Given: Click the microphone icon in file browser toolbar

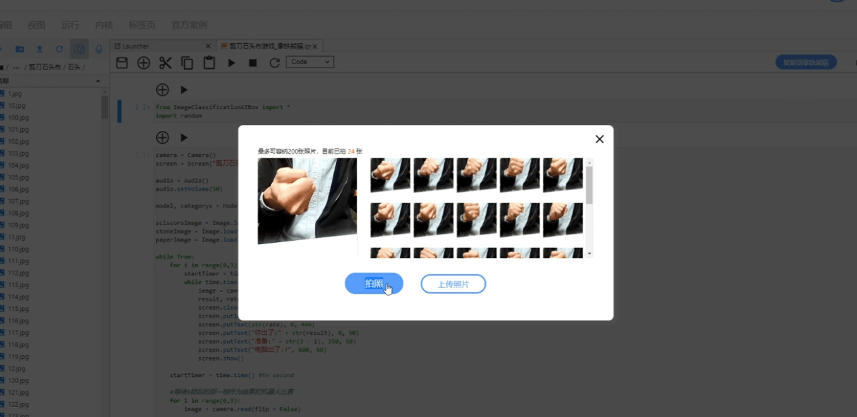Looking at the screenshot, I should point(99,49).
